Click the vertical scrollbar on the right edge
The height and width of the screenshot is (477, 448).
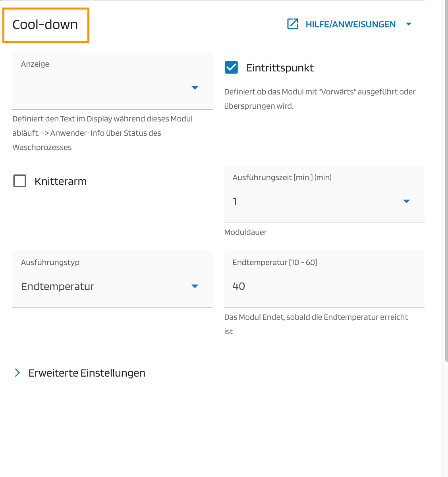point(446,179)
